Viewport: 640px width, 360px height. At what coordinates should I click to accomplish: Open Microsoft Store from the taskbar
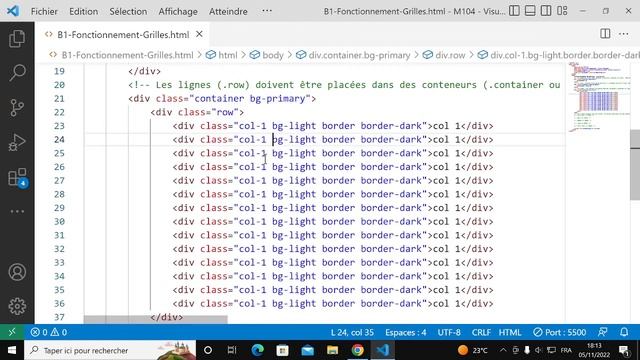coord(282,350)
